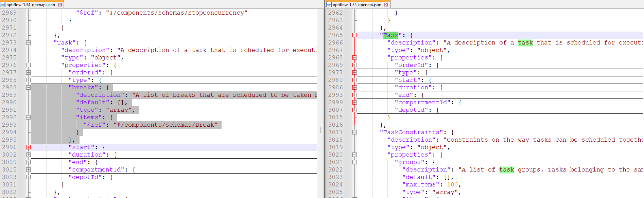Collapse the "items" block at line 2992
The image size is (644, 198).
point(28,118)
